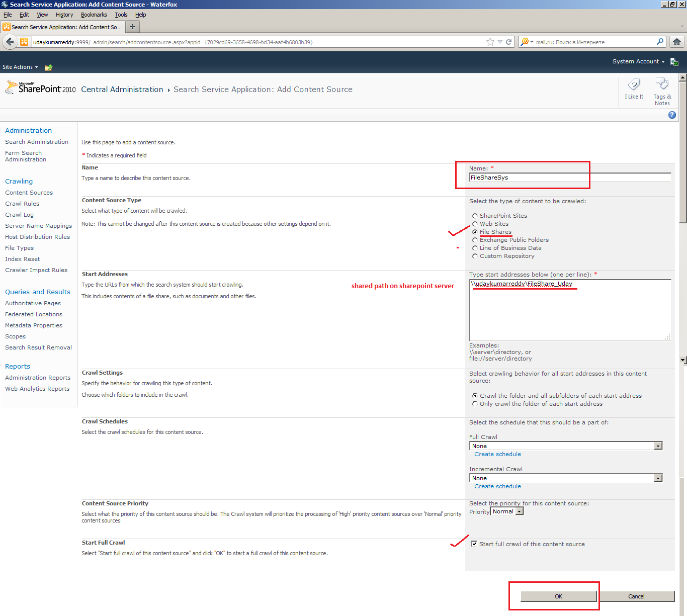This screenshot has width=687, height=616.
Task: Click the start addresses text area
Action: (x=570, y=310)
